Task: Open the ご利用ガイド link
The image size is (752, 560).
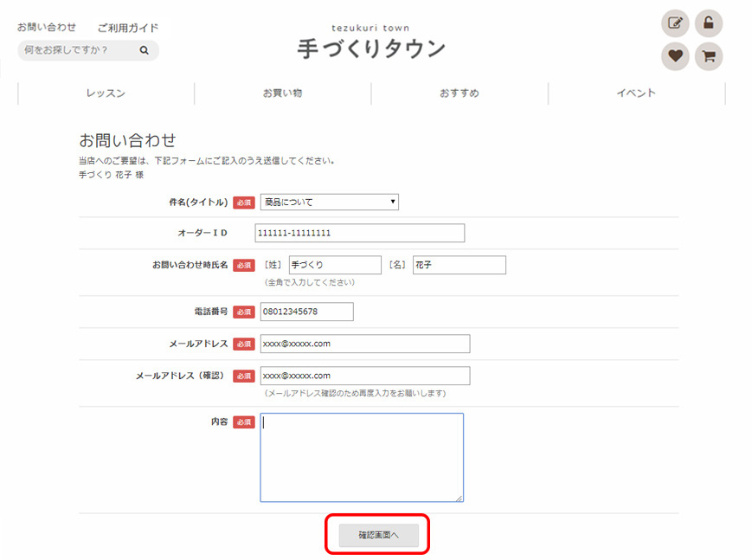Action: coord(128,28)
